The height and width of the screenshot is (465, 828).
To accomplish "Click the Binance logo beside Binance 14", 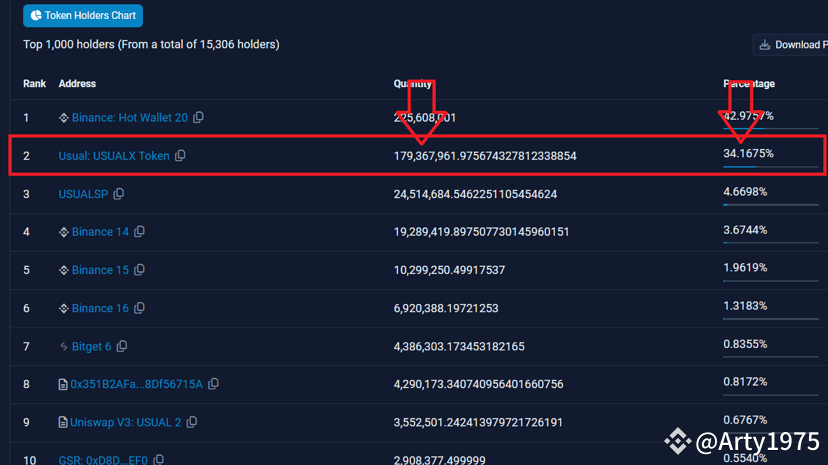I will click(63, 232).
